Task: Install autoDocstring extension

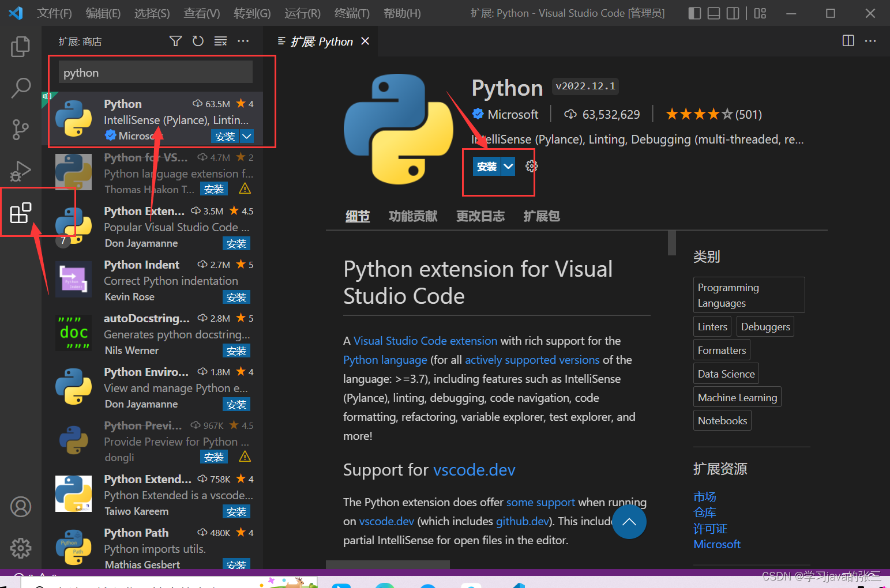Action: coord(236,350)
